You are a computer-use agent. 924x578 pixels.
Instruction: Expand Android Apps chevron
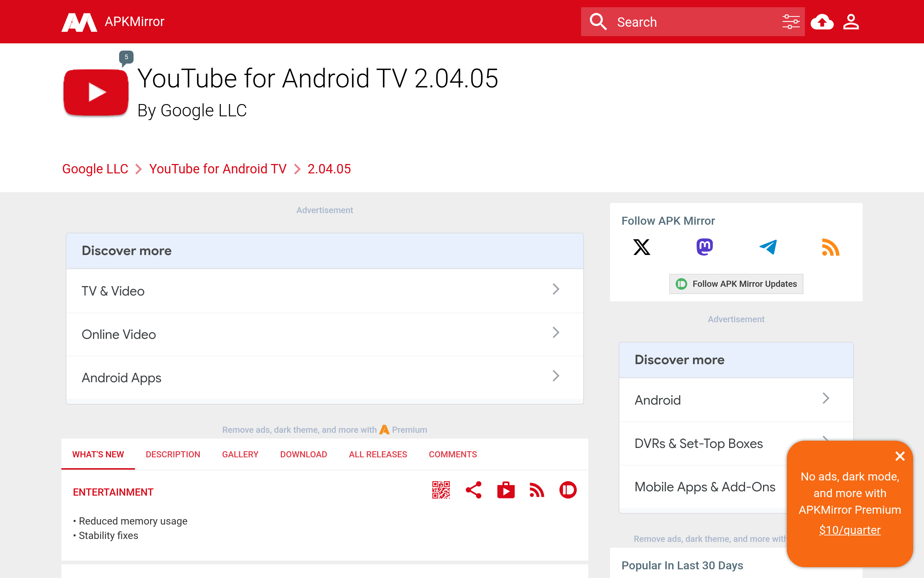(556, 376)
